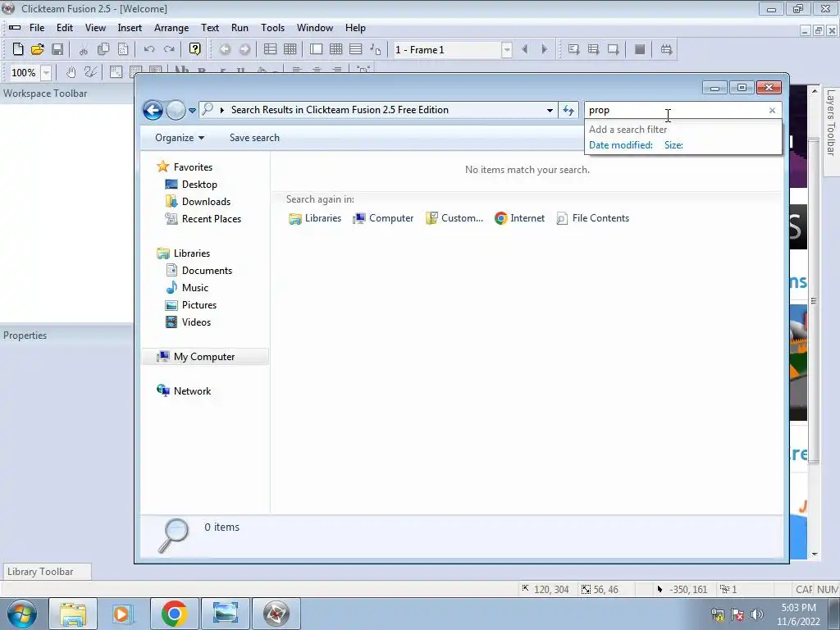Screen dimensions: 840x630
Task: Open the Event editor grid icon
Action: tap(336, 49)
